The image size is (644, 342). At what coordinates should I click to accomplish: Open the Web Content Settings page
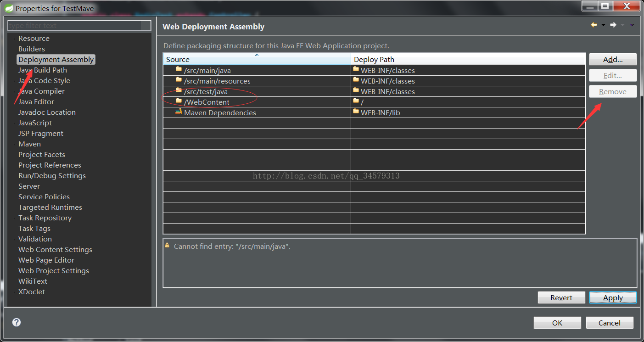tap(55, 250)
